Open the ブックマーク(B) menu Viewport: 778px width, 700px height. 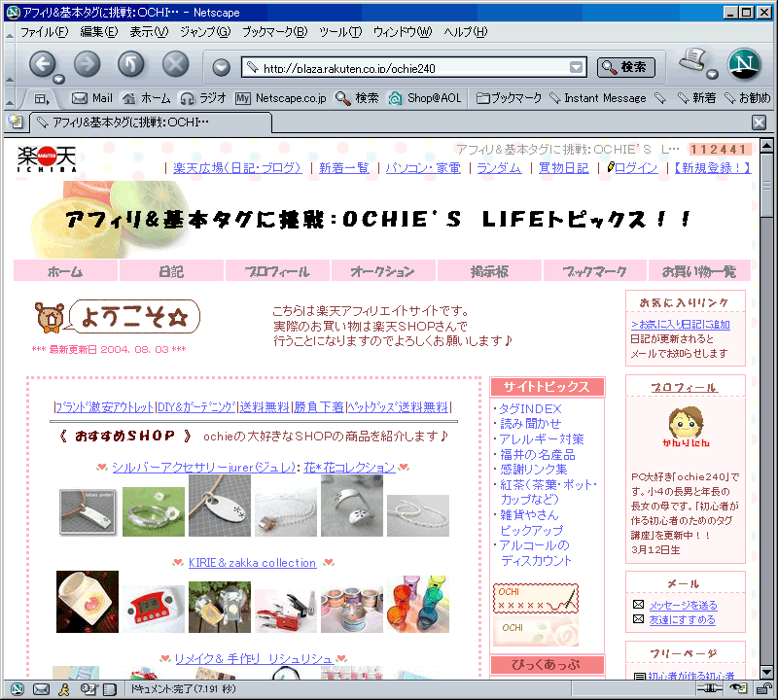pos(275,32)
